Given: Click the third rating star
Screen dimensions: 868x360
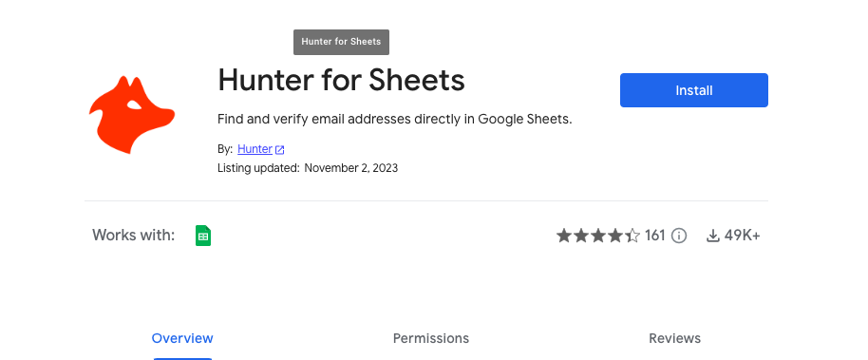Looking at the screenshot, I should click(598, 236).
